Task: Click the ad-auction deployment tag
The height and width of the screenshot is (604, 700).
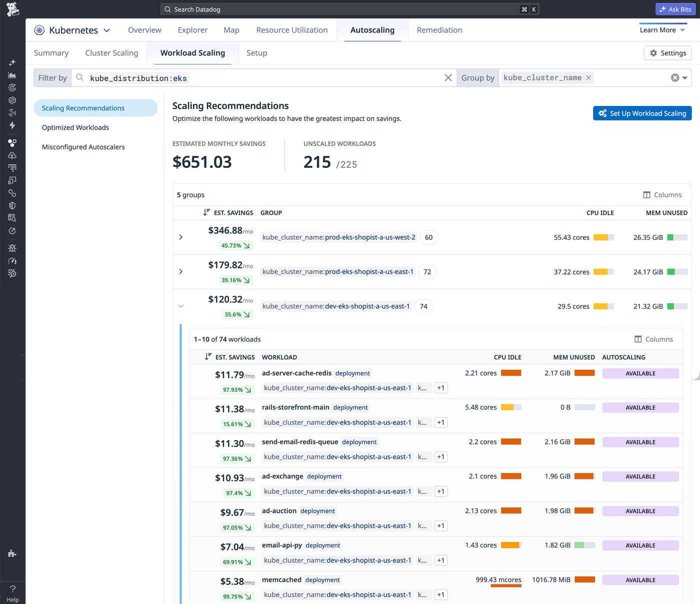Action: pos(317,511)
